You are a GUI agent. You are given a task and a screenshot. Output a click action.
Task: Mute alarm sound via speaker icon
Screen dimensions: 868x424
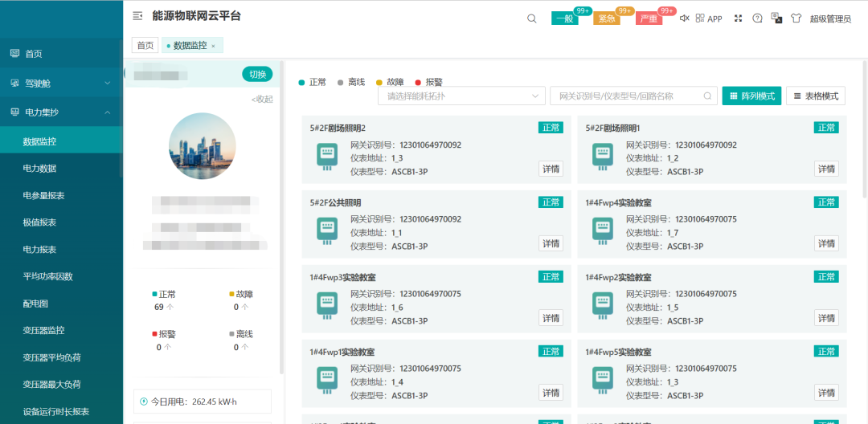[x=684, y=18]
